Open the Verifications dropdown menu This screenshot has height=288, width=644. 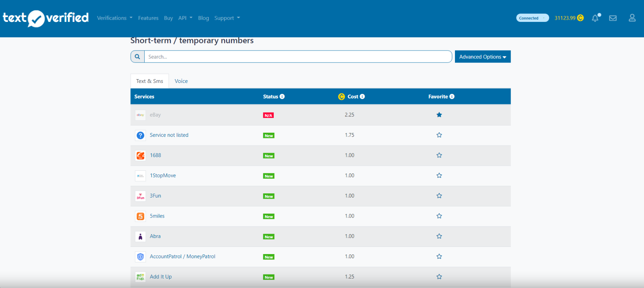[x=114, y=18]
